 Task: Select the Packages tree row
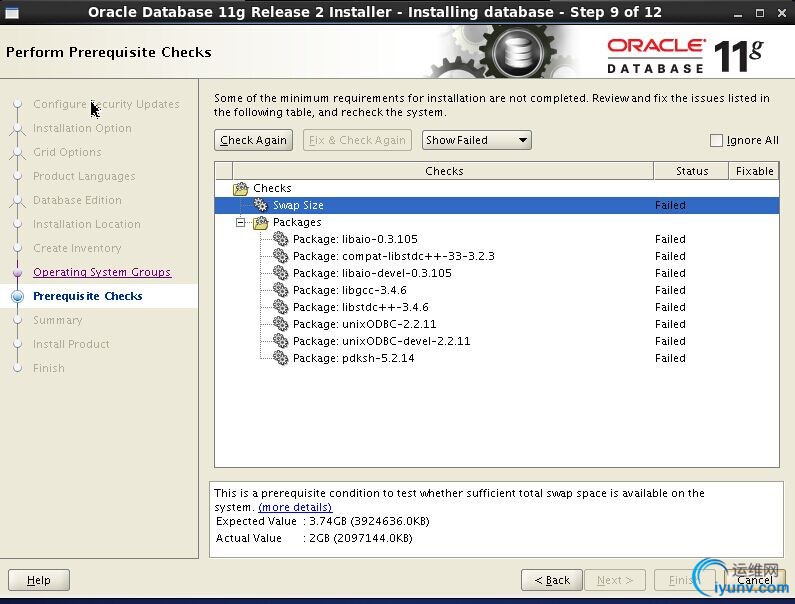497,222
